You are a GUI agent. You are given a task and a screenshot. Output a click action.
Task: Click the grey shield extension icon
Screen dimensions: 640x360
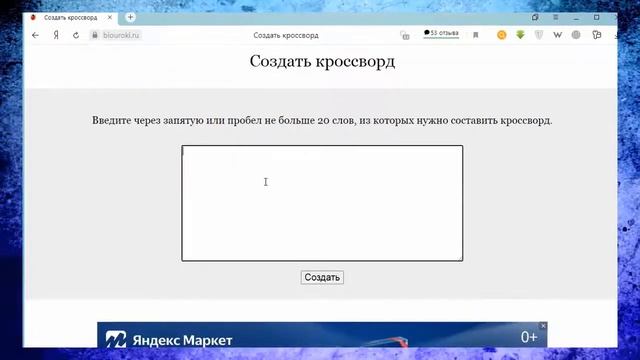(x=539, y=35)
